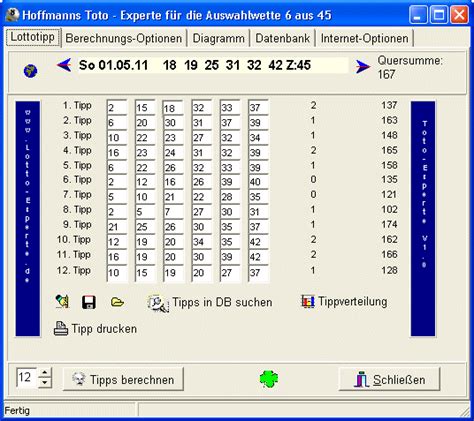Click the globe icon beside the draw date
474x421 pixels.
pyautogui.click(x=30, y=71)
